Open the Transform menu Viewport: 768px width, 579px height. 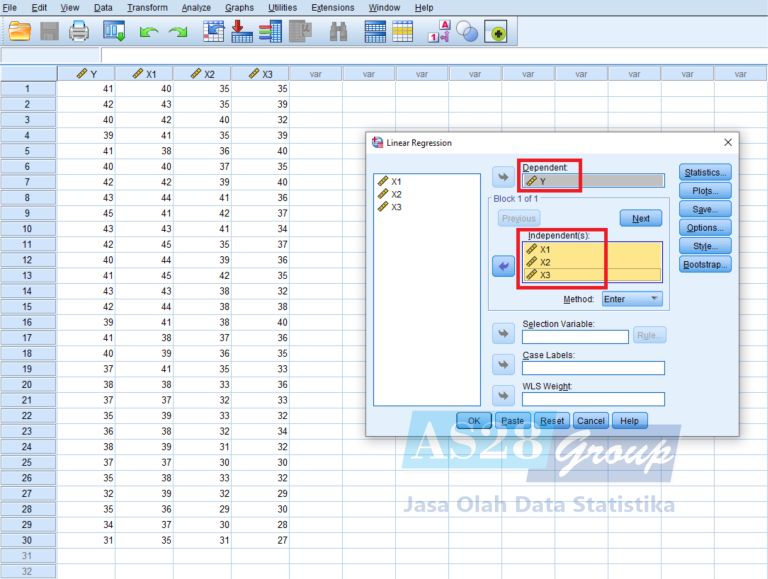pos(147,8)
